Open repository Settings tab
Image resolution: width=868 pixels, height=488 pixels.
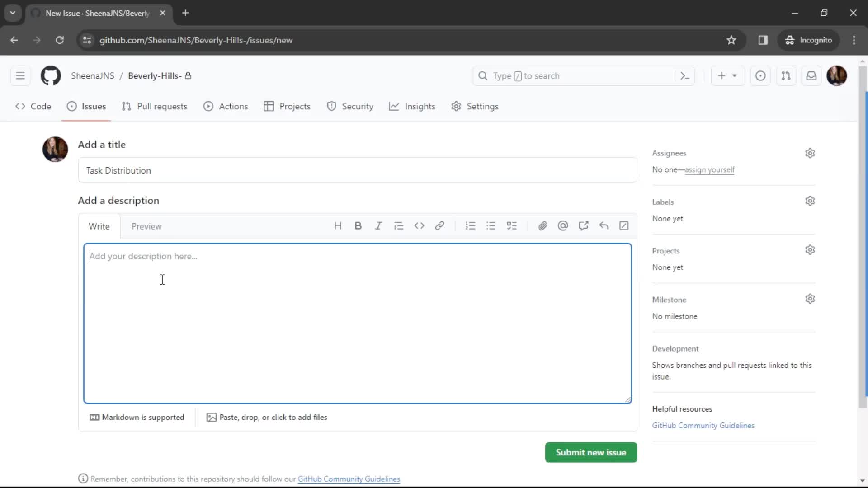475,107
